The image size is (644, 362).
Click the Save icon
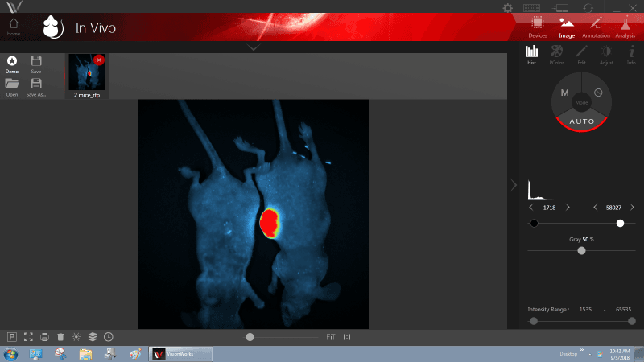36,64
